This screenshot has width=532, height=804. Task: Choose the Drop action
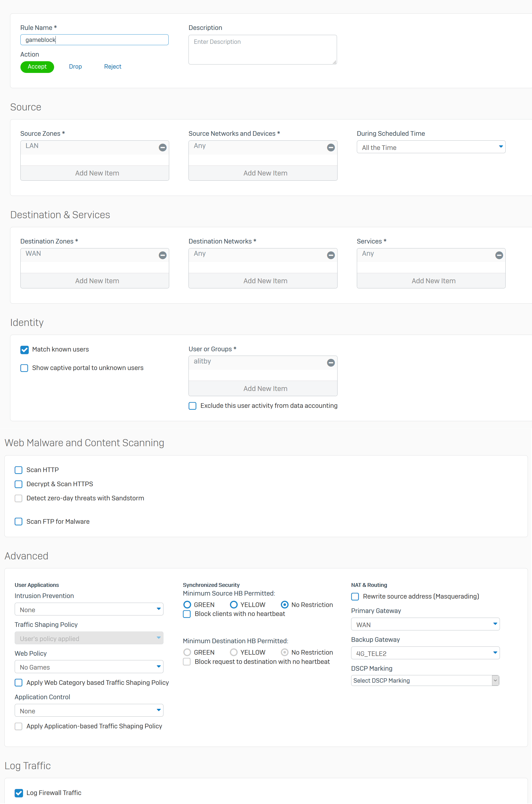75,66
